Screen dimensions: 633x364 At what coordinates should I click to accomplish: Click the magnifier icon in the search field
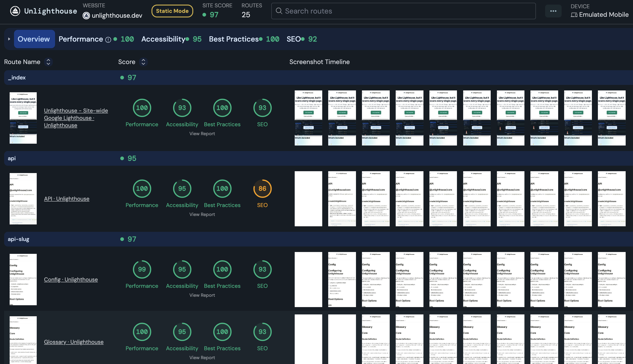pos(279,11)
